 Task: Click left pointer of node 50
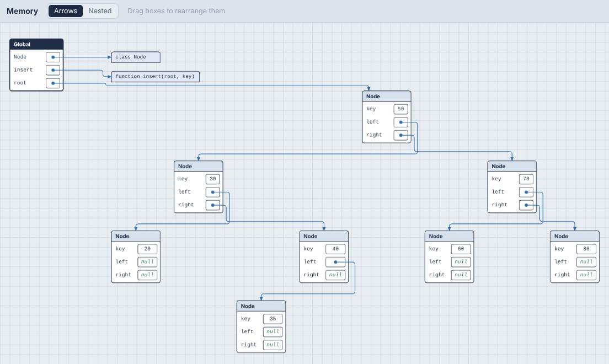point(401,122)
